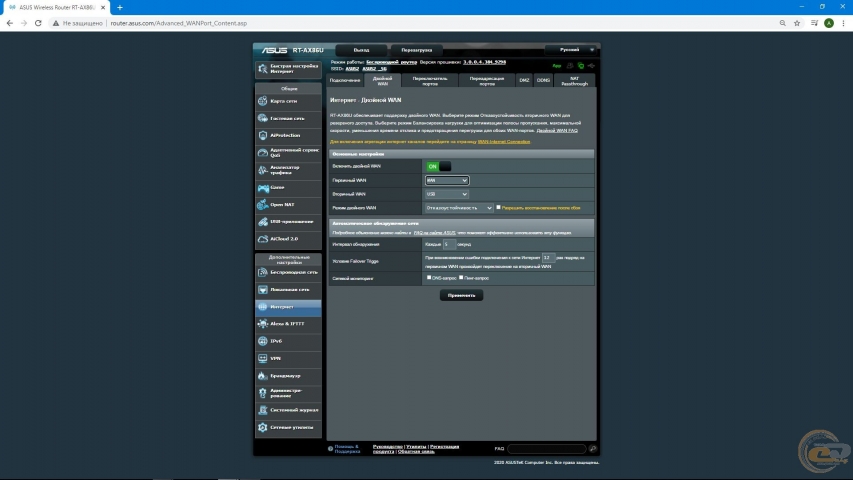Switch to Port Forwarding (Переадресация портов) tab
Viewport: 853px width, 480px height.
tap(486, 81)
